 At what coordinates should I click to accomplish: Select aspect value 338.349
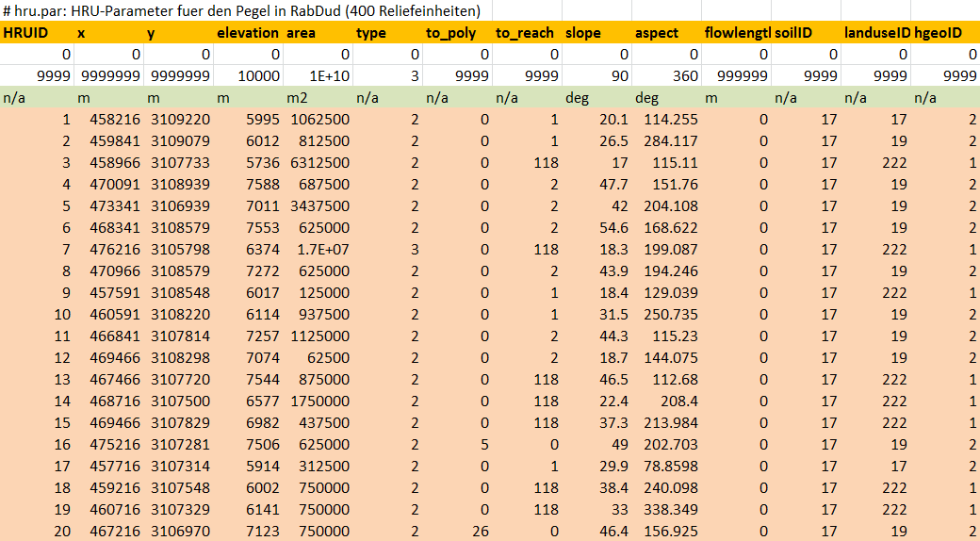tap(667, 509)
